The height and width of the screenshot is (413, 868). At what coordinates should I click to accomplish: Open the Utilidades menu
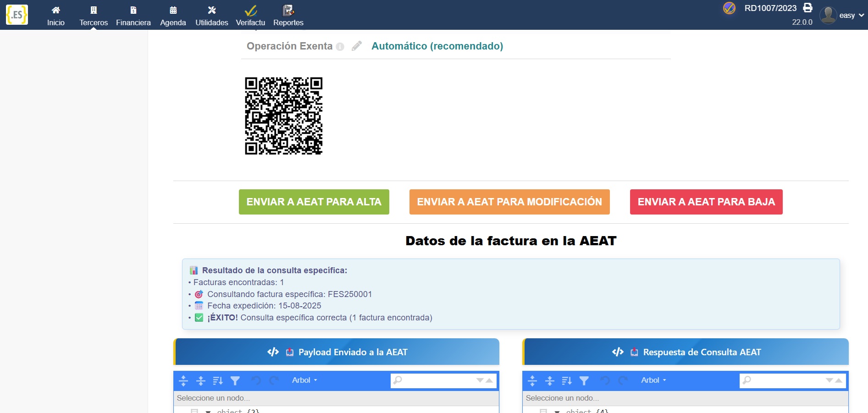(212, 16)
